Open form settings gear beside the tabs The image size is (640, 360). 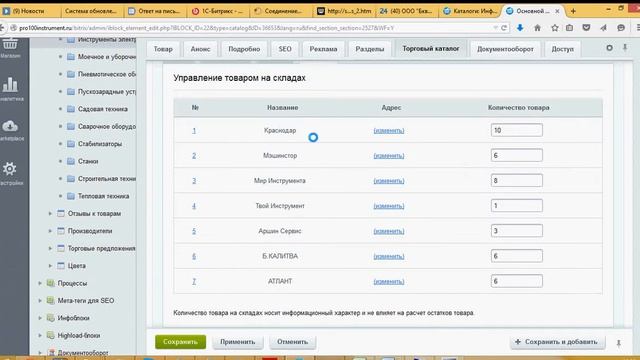pos(609,48)
